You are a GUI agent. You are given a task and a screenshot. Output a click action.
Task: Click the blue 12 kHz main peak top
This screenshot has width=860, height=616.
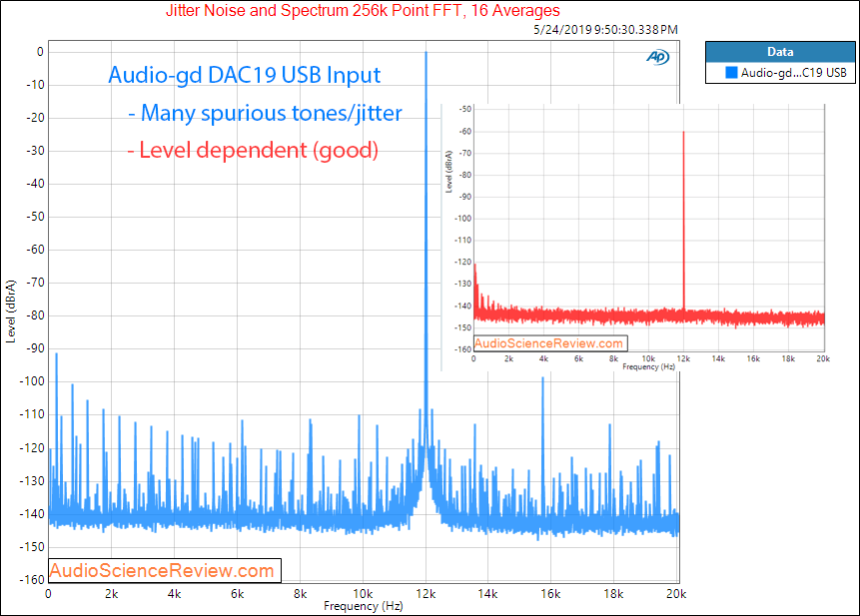tap(426, 53)
